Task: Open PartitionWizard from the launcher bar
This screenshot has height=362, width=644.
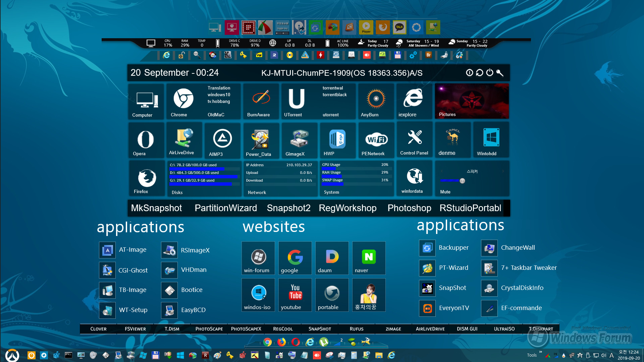Action: tap(226, 208)
